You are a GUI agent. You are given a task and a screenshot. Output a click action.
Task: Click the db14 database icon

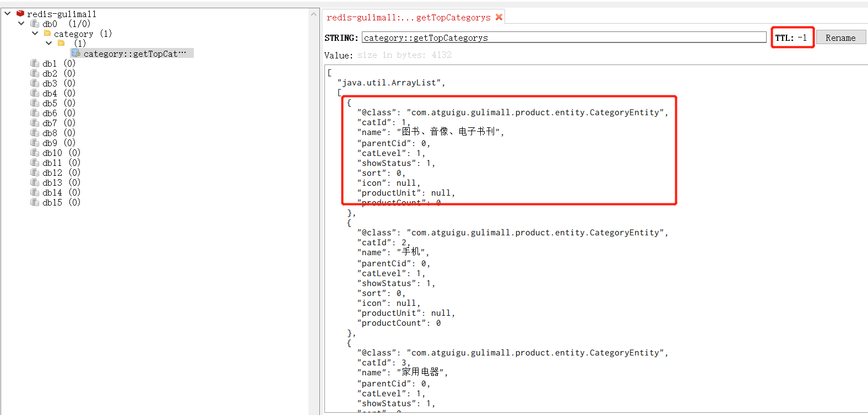35,192
